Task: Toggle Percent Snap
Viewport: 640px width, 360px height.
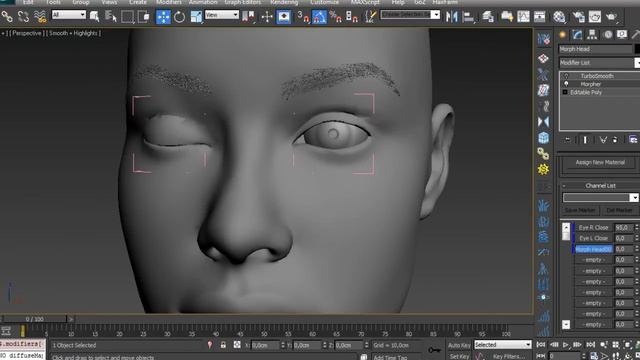Action: 336,17
